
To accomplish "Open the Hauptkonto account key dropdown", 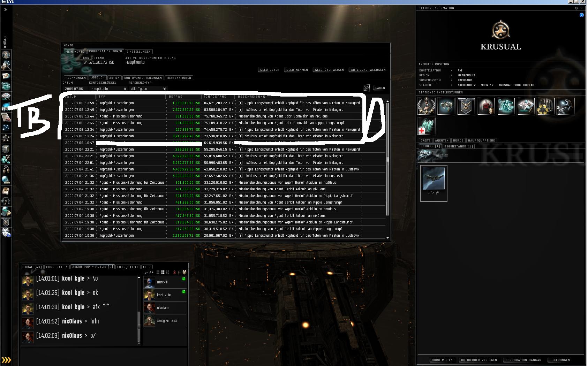I will point(108,89).
